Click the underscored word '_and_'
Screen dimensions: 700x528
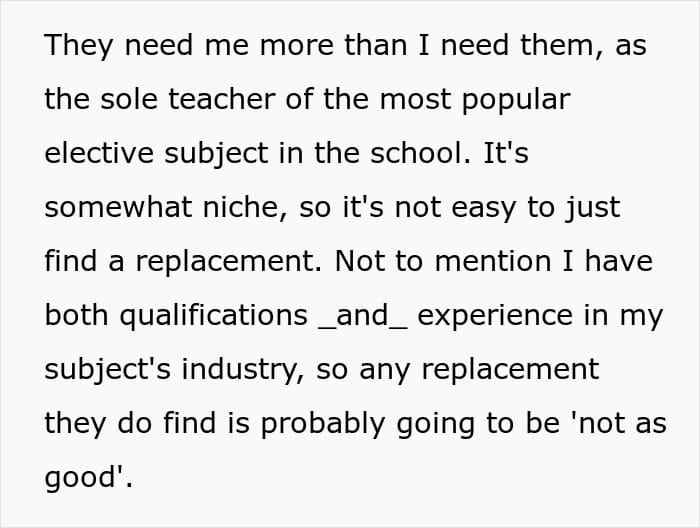click(363, 316)
